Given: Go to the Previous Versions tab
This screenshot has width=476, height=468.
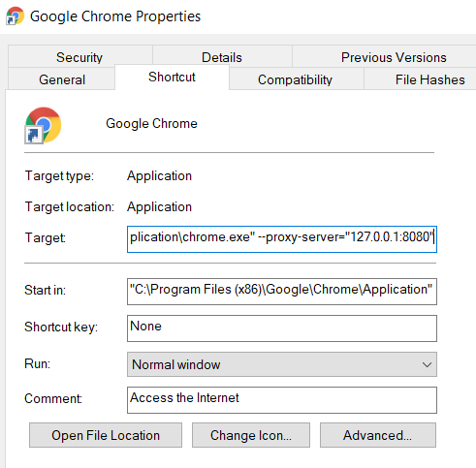Looking at the screenshot, I should tap(394, 57).
